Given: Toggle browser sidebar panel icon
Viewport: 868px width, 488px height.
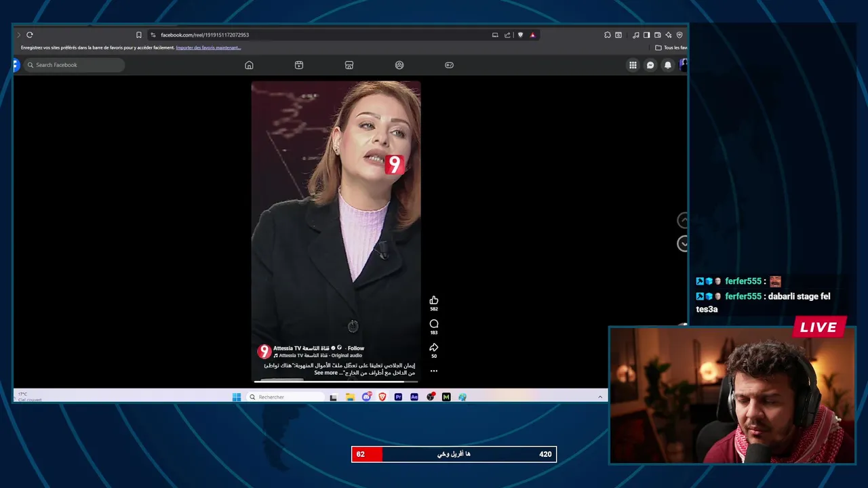Looking at the screenshot, I should pyautogui.click(x=646, y=35).
